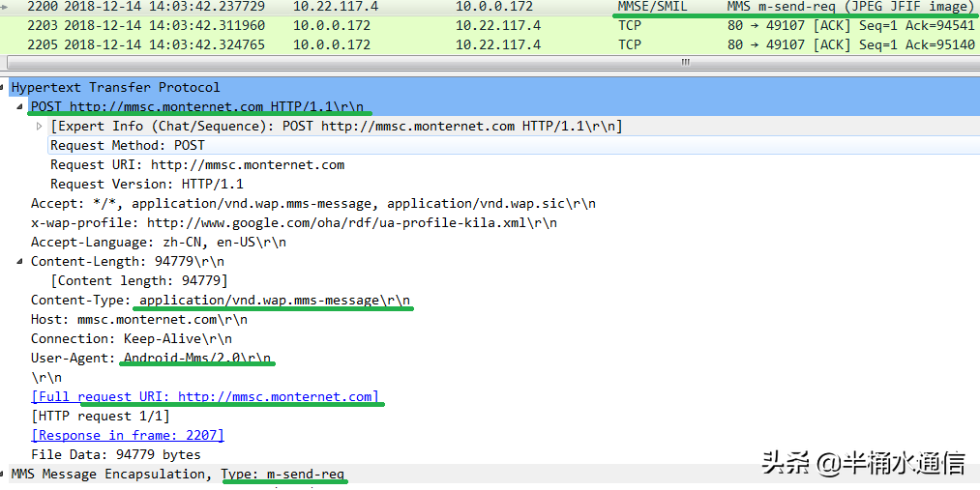Viewport: 980px width, 490px height.
Task: Click the TCP protocol cell of packet 2203
Action: 630,25
